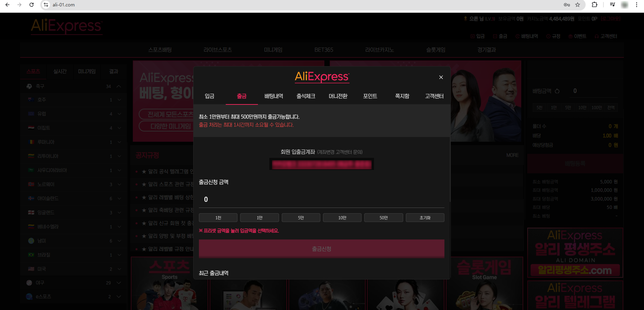Viewport: 644px width, 310px height.
Task: Choose the 호주 flag icon
Action: coord(31,100)
